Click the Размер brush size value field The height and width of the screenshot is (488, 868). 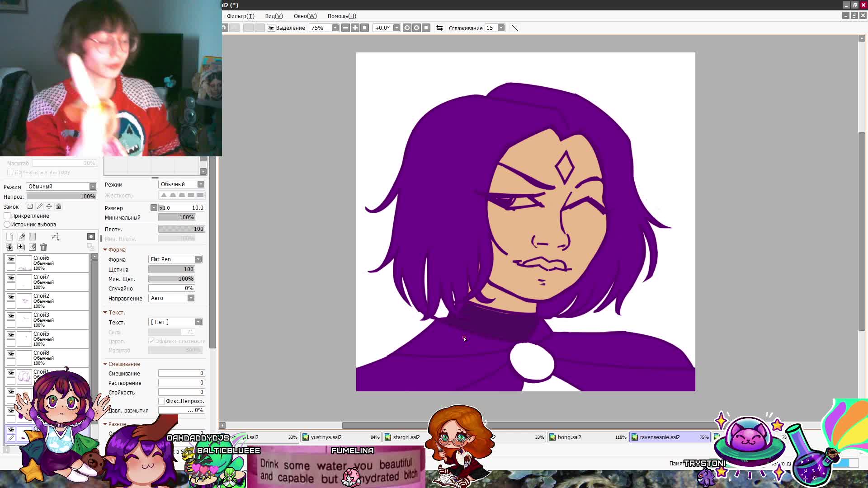pyautogui.click(x=181, y=208)
